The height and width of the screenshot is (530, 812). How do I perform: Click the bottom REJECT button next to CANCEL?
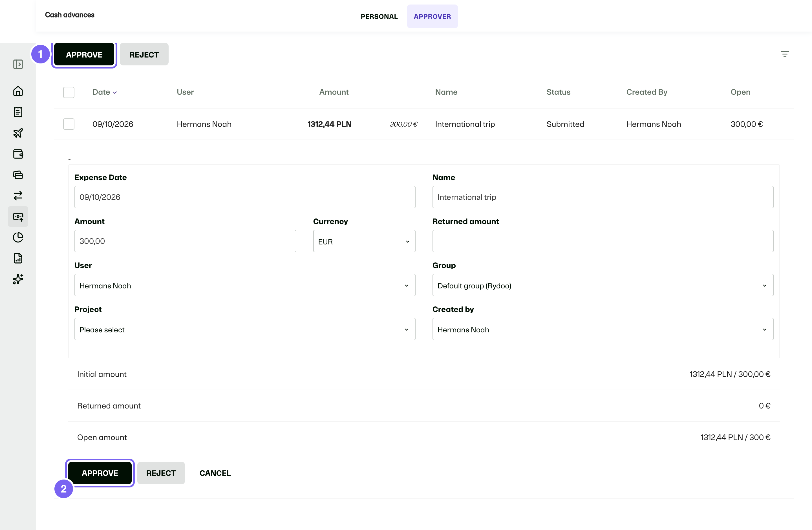(x=161, y=473)
